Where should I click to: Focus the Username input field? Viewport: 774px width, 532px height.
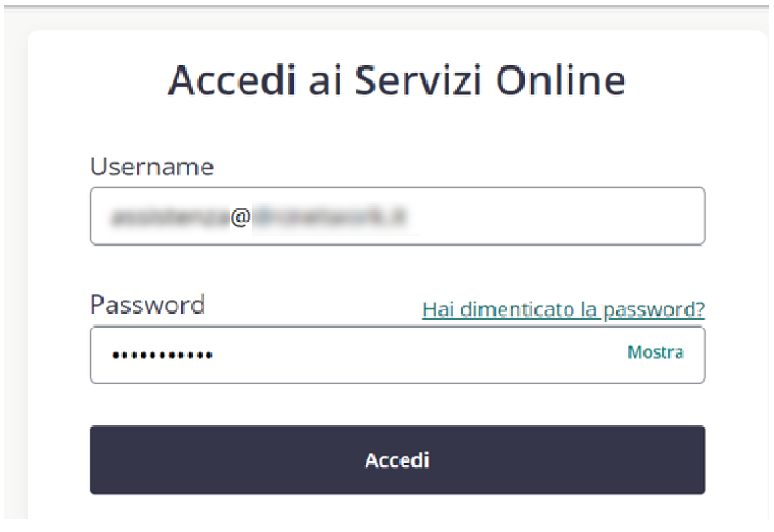click(397, 216)
